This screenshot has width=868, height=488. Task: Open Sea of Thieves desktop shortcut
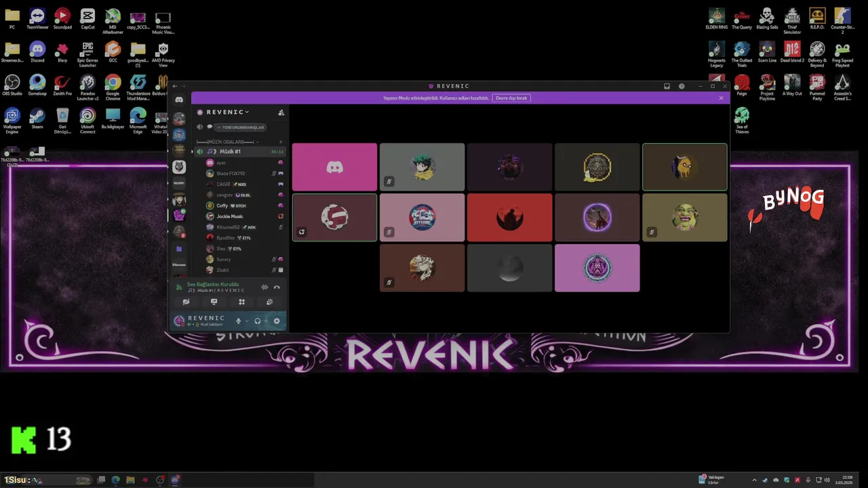[x=742, y=121]
